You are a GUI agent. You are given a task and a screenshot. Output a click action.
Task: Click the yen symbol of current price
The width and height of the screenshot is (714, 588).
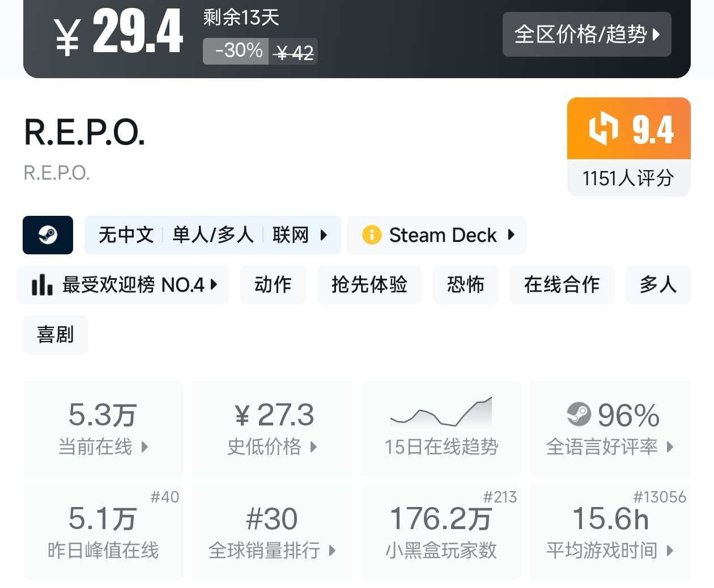point(67,36)
